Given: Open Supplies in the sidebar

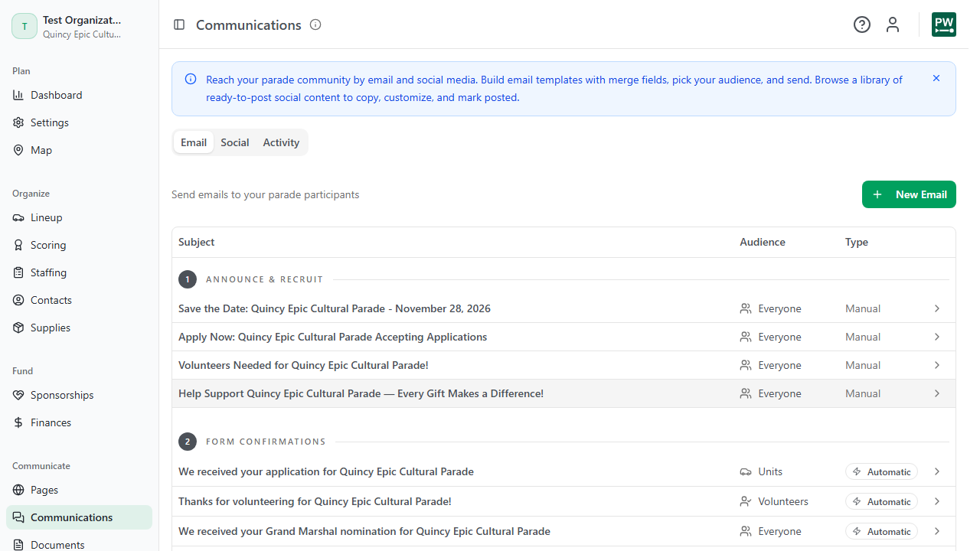Looking at the screenshot, I should (79, 328).
